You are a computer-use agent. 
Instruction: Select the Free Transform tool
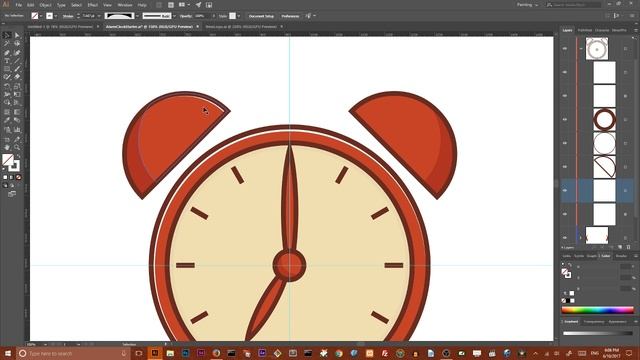(17, 94)
